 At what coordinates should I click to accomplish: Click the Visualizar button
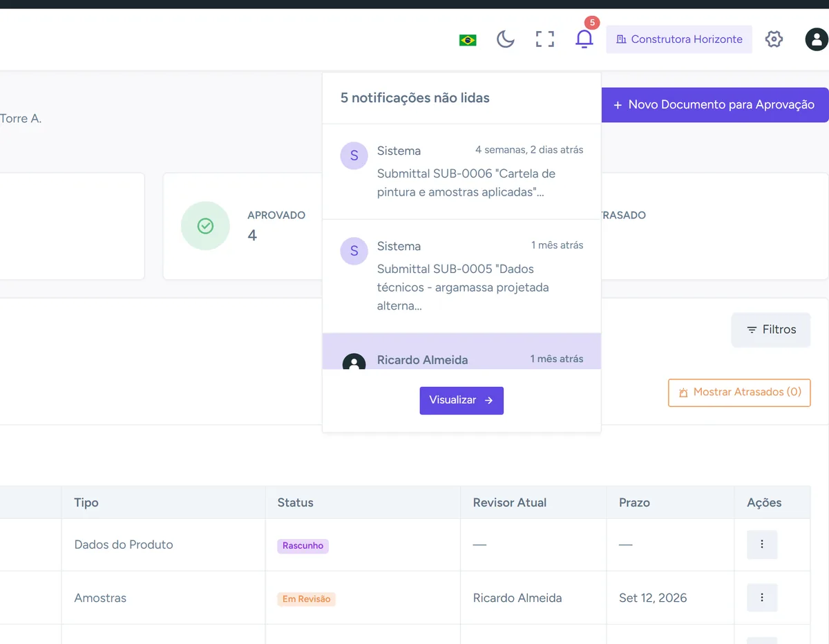(461, 401)
